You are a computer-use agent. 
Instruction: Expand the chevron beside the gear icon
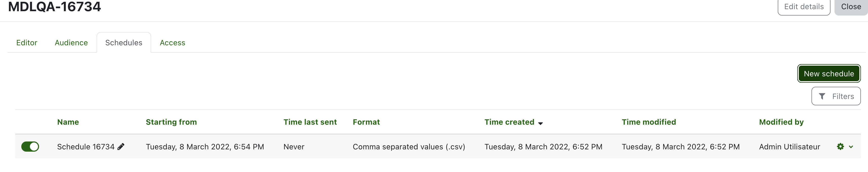point(851,147)
